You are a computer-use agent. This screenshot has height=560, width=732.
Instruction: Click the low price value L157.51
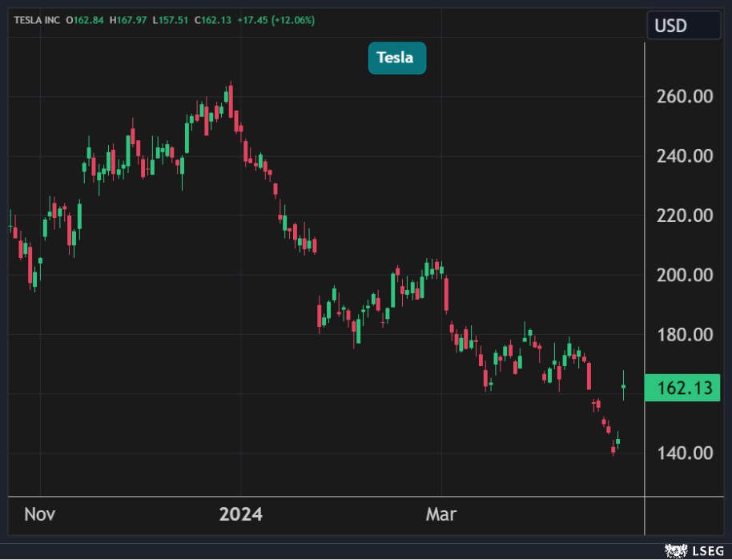click(176, 19)
